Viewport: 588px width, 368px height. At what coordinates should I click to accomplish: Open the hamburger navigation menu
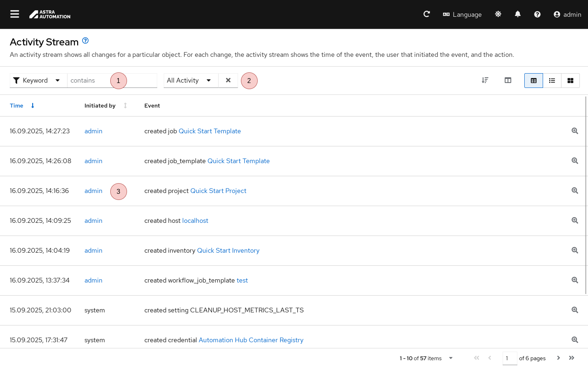pyautogui.click(x=15, y=14)
